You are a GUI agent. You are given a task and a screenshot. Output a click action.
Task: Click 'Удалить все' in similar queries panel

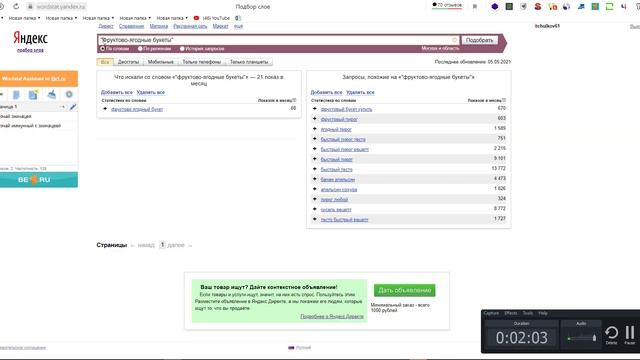(360, 92)
